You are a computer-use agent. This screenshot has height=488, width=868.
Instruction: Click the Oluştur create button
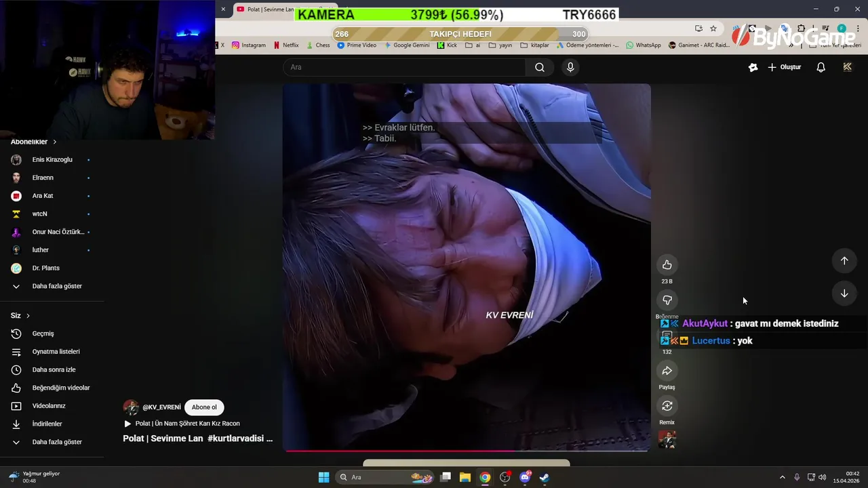785,67
